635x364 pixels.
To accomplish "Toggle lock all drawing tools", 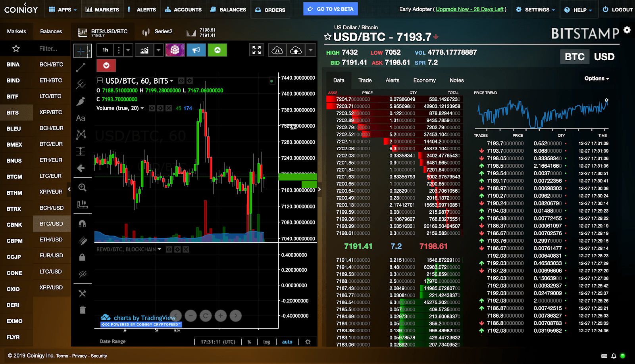I will click(82, 257).
